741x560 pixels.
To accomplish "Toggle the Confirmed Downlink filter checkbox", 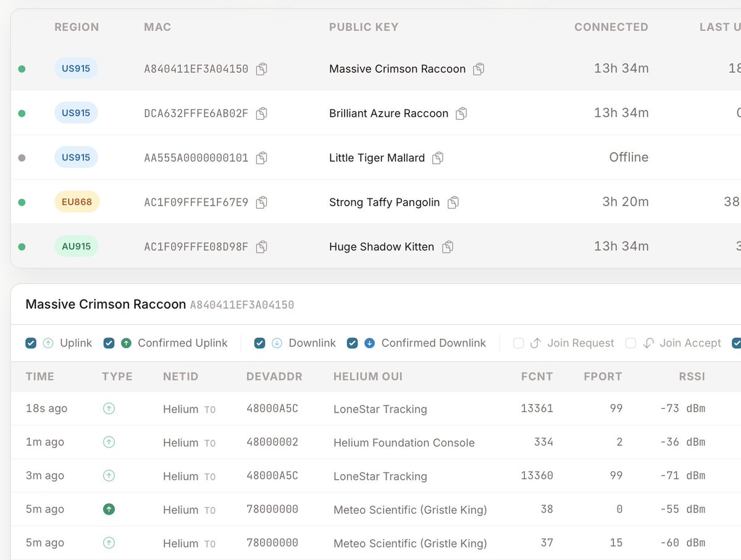I will [353, 343].
